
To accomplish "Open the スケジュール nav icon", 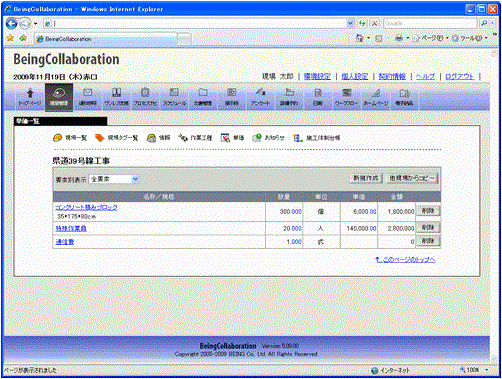I will tap(174, 97).
